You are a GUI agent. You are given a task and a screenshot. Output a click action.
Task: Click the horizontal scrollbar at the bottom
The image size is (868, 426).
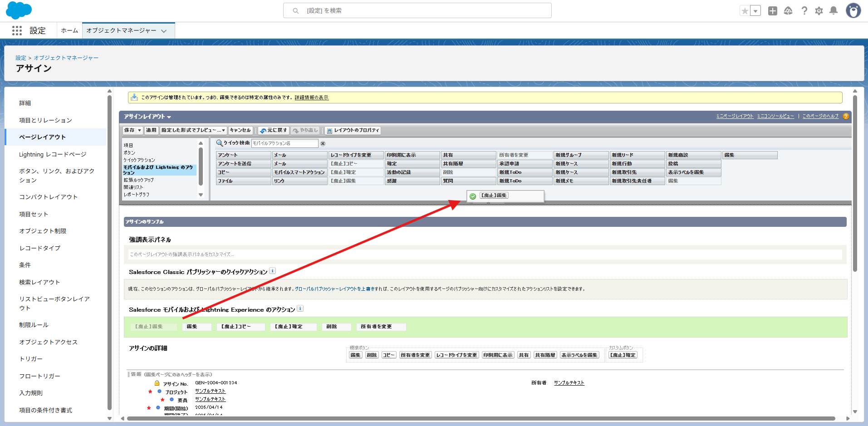[x=481, y=418]
